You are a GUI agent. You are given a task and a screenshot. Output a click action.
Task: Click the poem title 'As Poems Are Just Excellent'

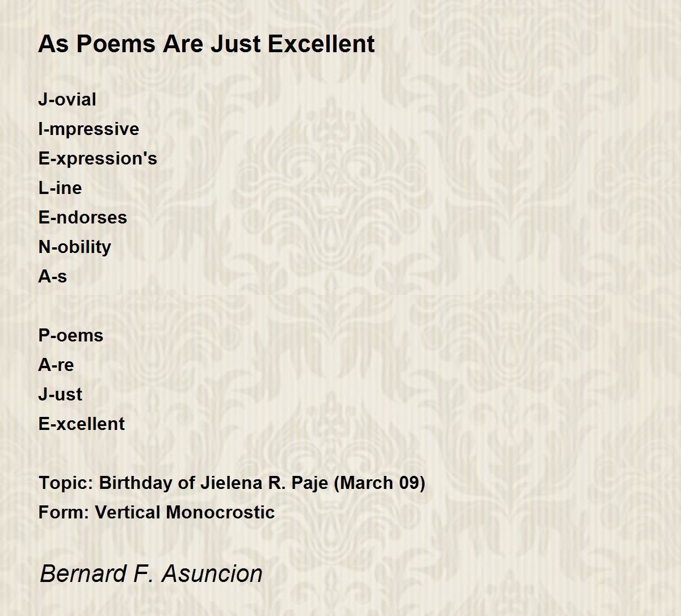click(207, 44)
